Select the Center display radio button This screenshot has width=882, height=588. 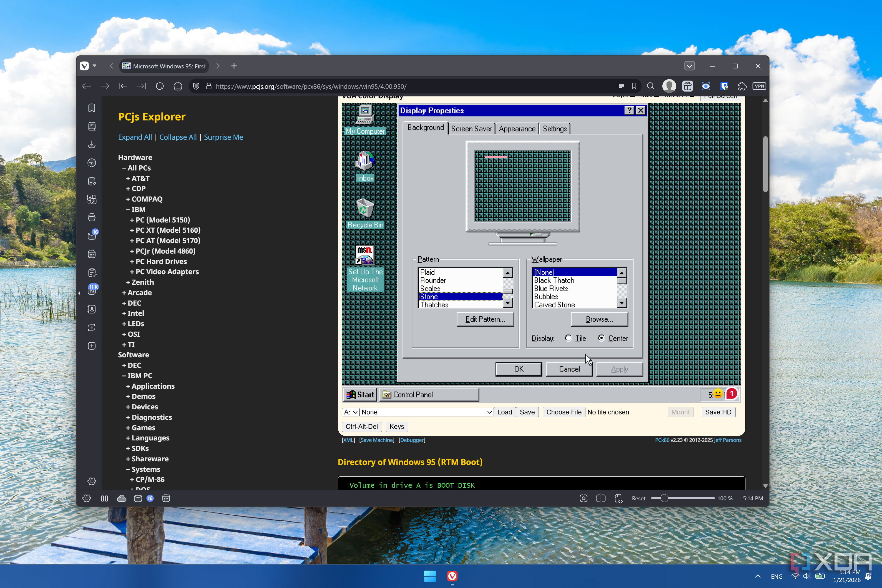(601, 338)
